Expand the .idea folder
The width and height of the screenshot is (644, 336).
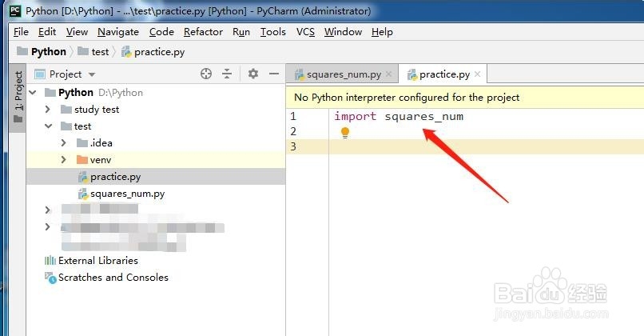64,143
